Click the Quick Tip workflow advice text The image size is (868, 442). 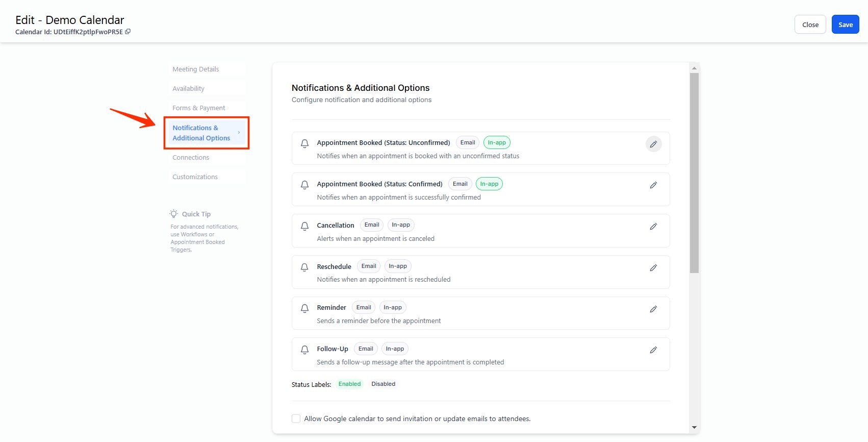tap(205, 238)
